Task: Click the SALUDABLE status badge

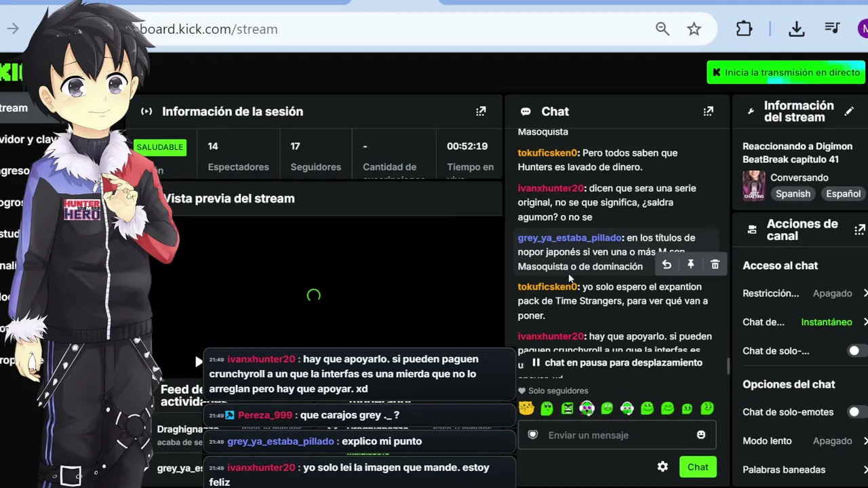Action: pos(160,147)
